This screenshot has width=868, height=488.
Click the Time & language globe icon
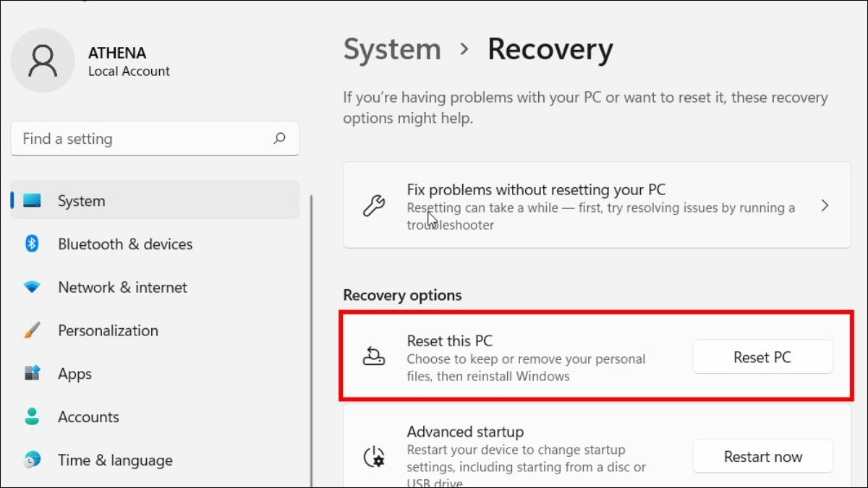32,460
